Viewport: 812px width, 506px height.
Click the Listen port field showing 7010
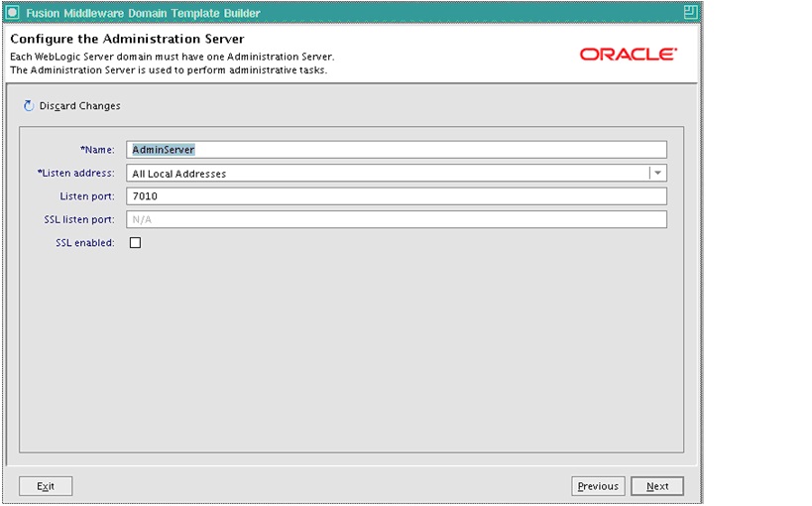click(397, 196)
